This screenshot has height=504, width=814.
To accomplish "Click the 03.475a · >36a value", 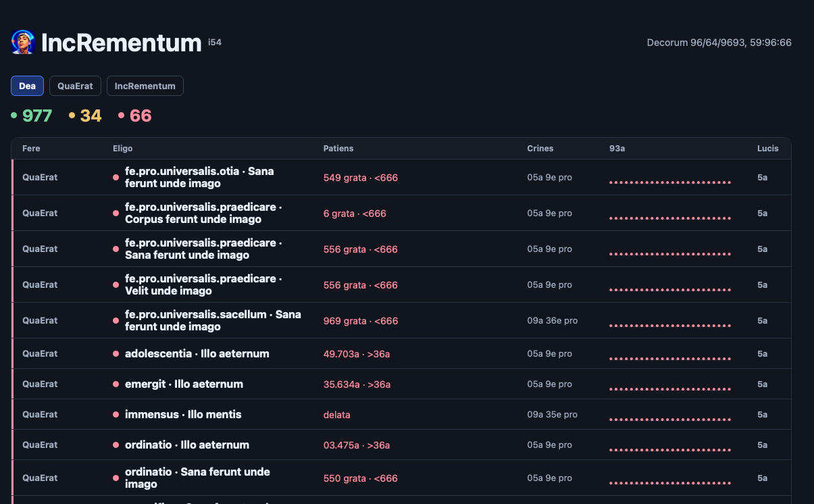I will pos(357,445).
